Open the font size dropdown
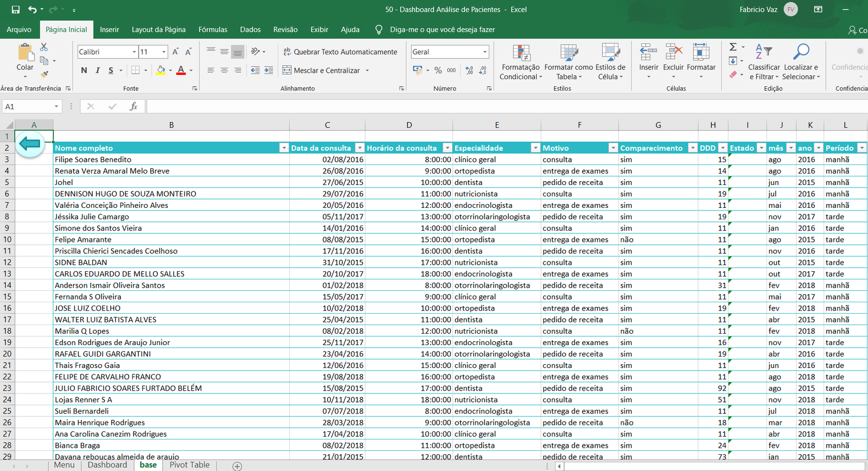Screen dimensions: 868x471 click(164, 52)
